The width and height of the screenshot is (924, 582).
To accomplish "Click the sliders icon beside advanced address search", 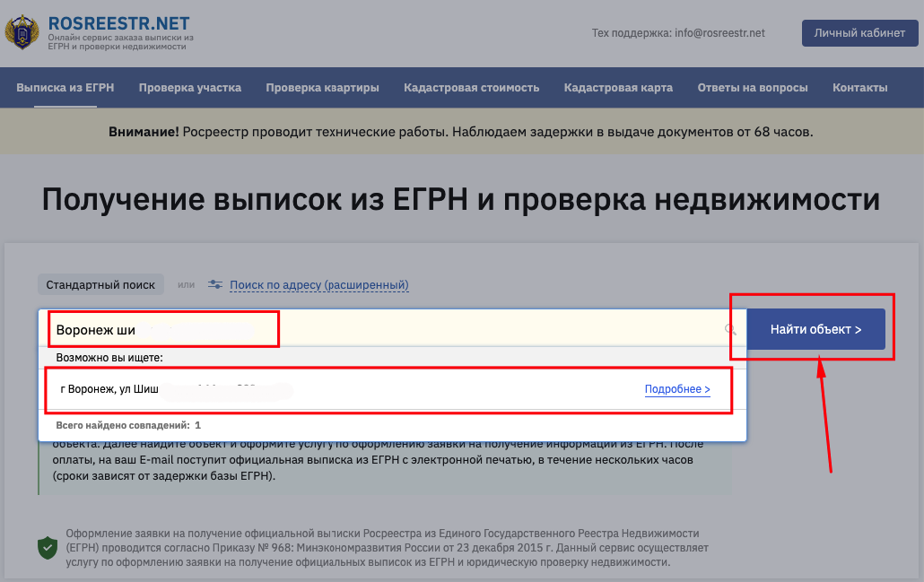I will point(215,284).
